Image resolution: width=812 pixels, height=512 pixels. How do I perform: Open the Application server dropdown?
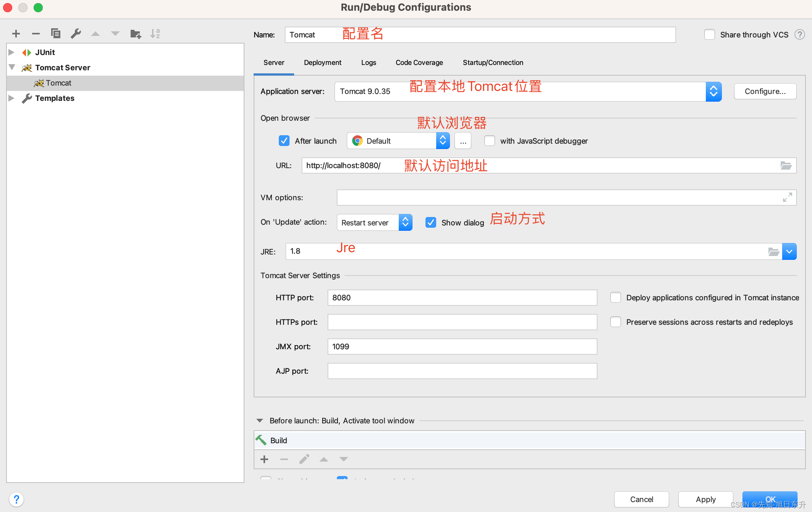click(713, 92)
